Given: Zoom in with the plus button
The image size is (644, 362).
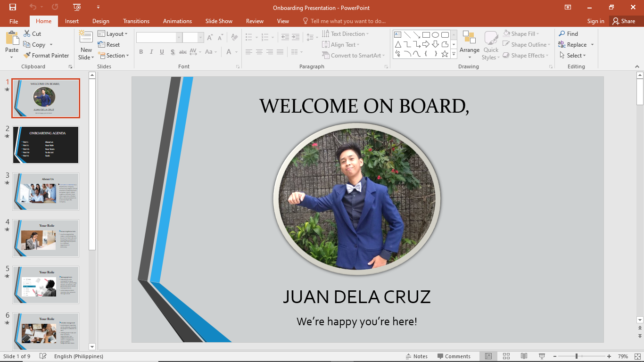Looking at the screenshot, I should 609,356.
